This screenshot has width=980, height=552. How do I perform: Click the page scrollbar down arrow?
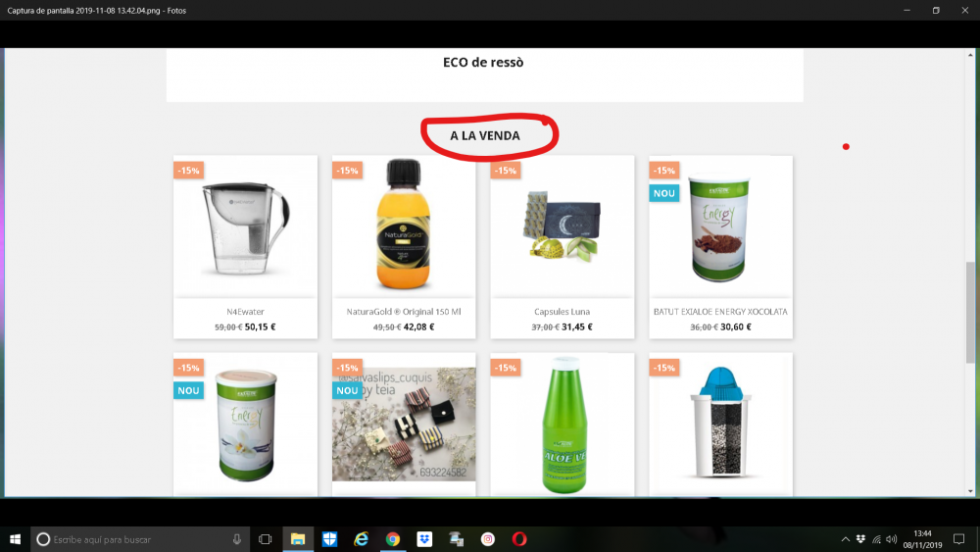970,491
